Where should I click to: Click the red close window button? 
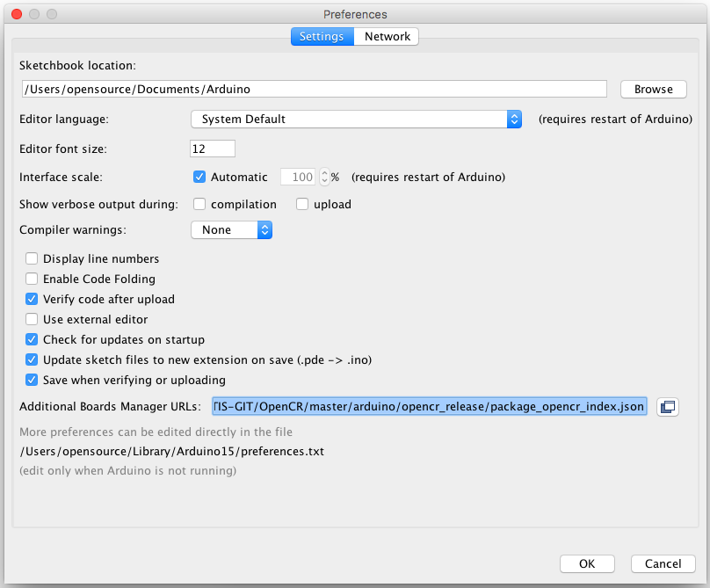pos(18,14)
